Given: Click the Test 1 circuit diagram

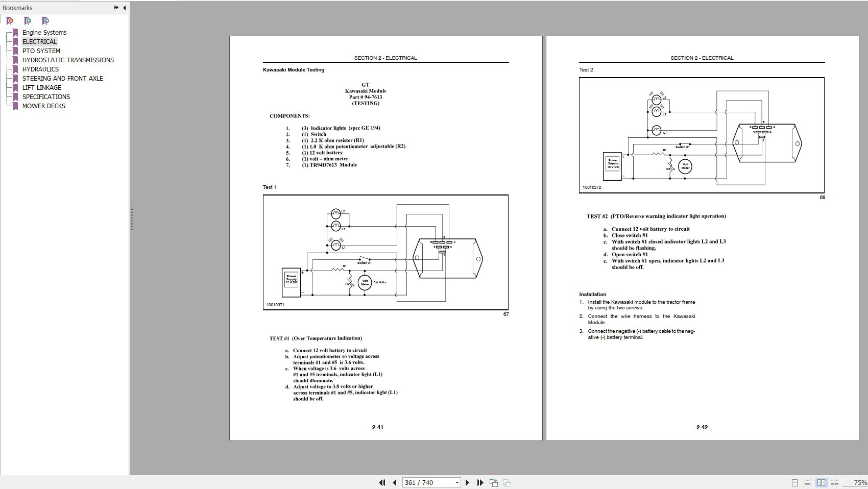Looking at the screenshot, I should pyautogui.click(x=385, y=252).
